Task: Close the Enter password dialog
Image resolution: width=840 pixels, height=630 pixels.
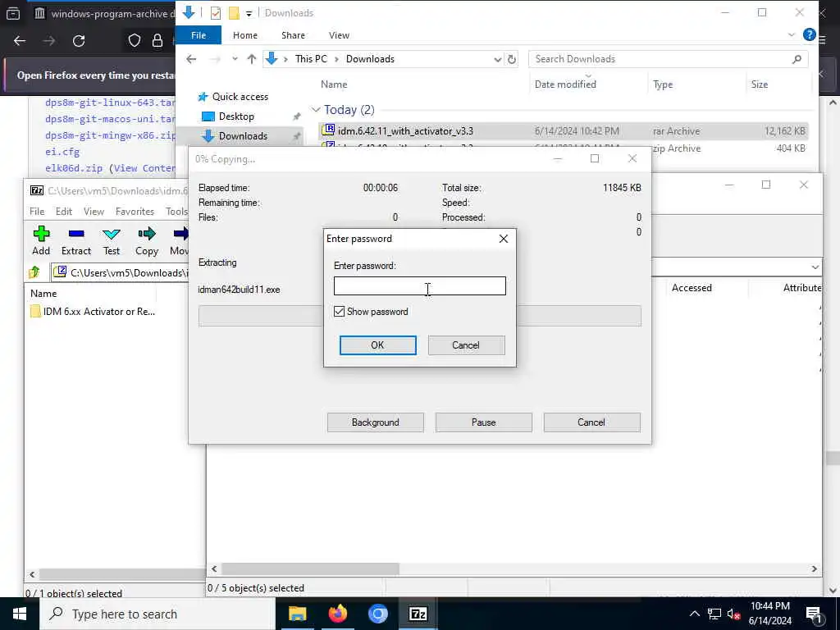Action: coord(503,239)
